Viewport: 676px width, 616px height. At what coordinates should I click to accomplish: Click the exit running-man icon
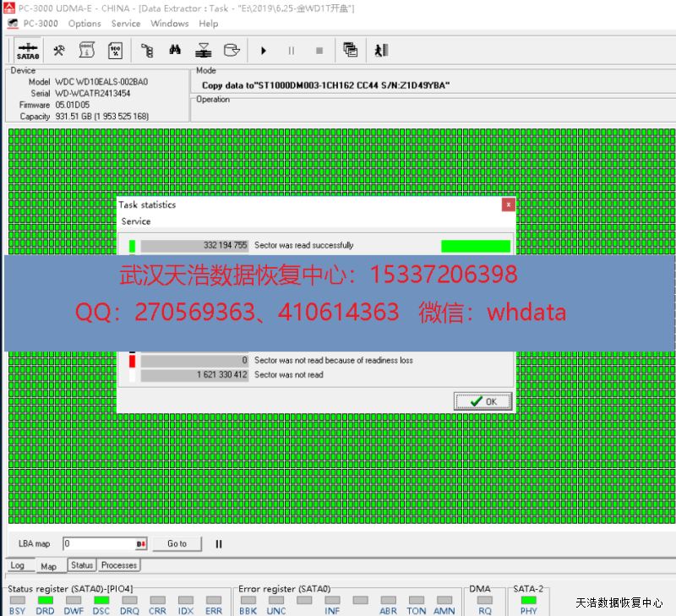tap(380, 51)
